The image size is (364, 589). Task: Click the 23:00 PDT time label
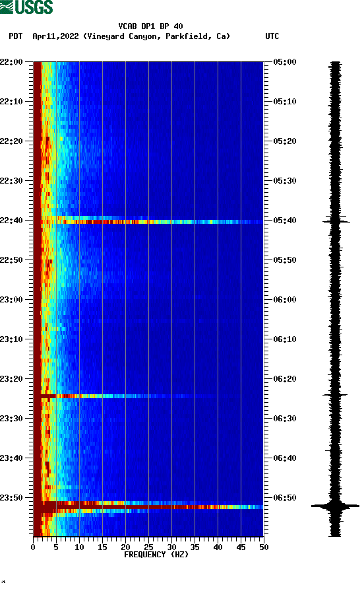(11, 300)
